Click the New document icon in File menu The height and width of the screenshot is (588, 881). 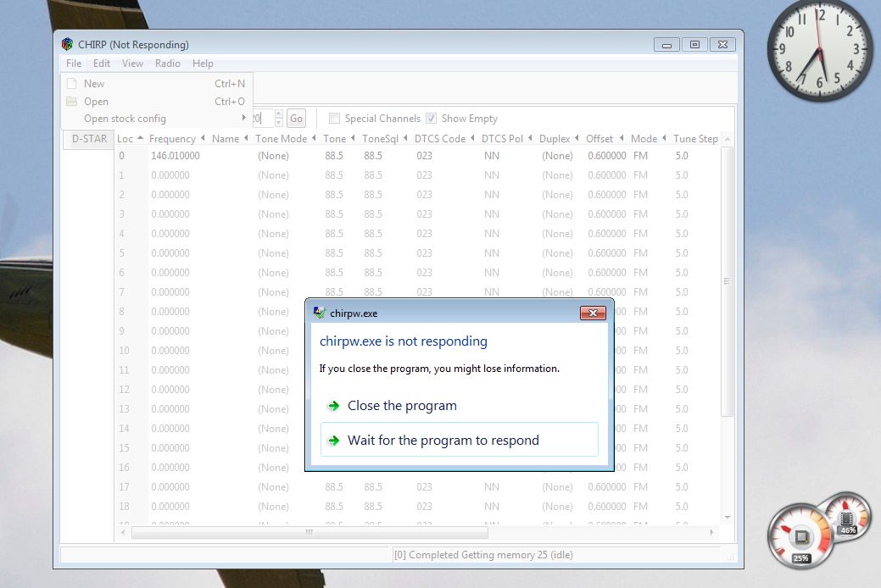(71, 84)
